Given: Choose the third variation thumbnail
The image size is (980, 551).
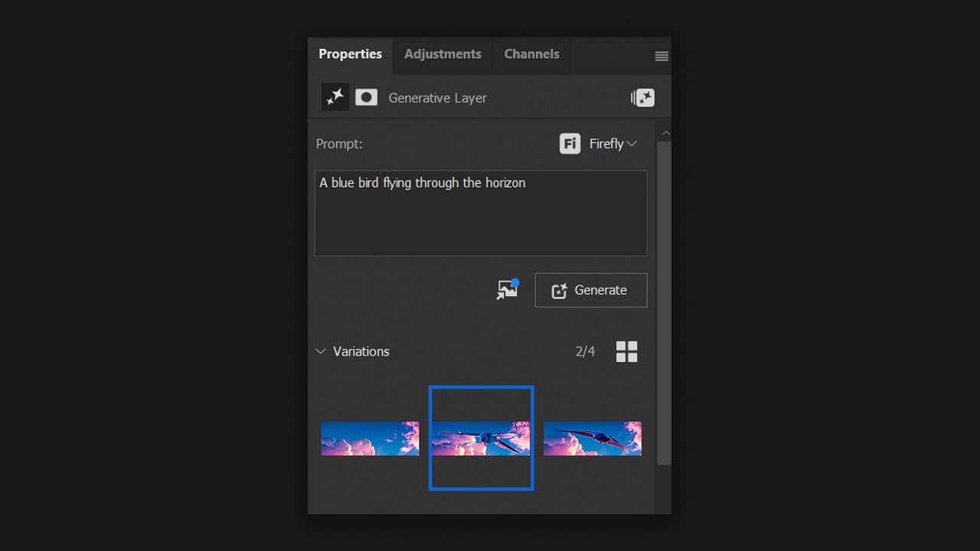Looking at the screenshot, I should (x=592, y=439).
